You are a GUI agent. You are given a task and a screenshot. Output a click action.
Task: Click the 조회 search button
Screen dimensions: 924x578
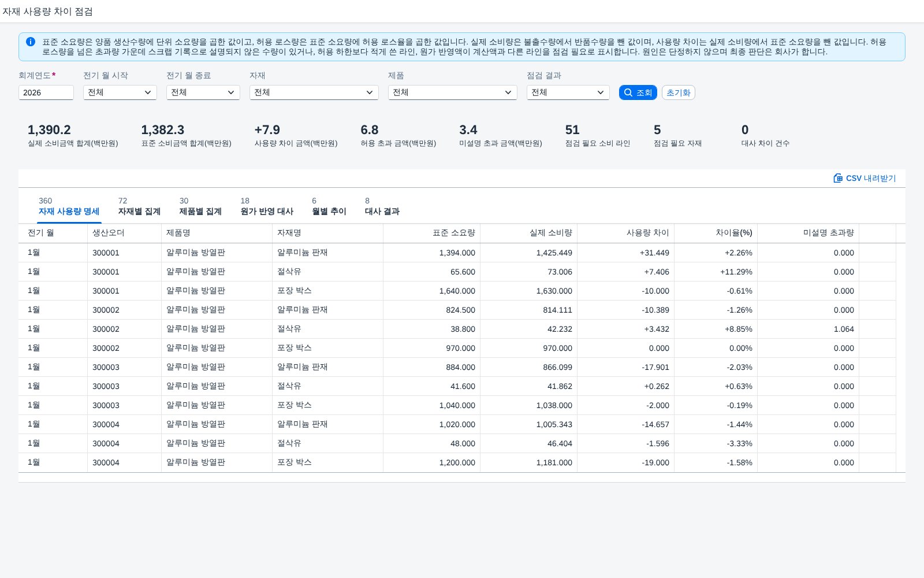point(638,92)
